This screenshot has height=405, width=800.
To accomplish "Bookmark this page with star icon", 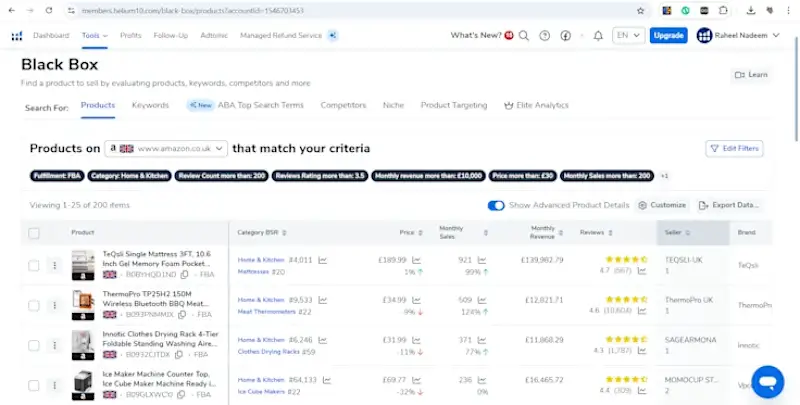I will pyautogui.click(x=641, y=11).
